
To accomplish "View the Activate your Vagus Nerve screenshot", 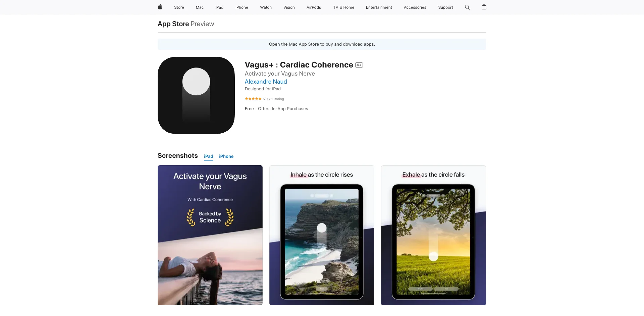I will pos(210,235).
